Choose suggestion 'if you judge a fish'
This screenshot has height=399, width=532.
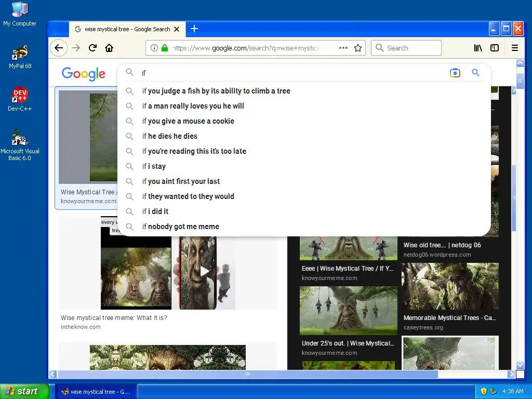304,91
